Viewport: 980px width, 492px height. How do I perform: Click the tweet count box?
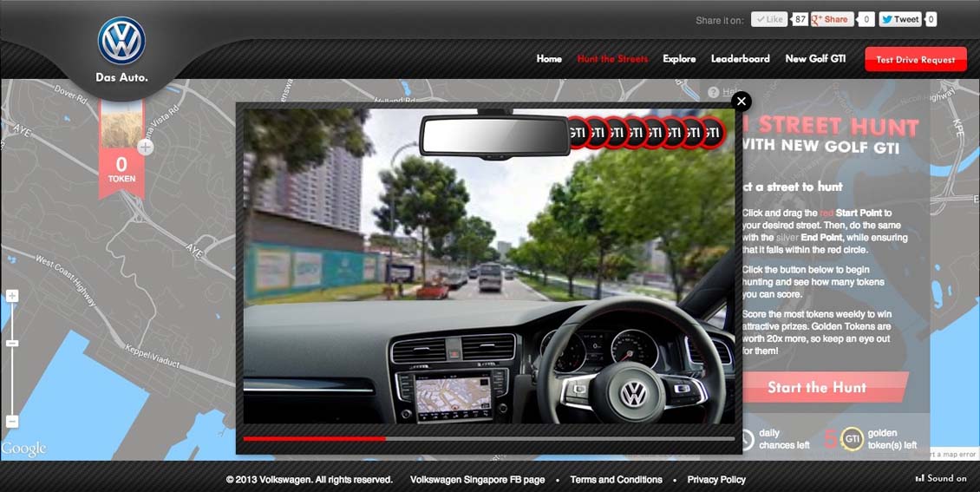[x=931, y=19]
